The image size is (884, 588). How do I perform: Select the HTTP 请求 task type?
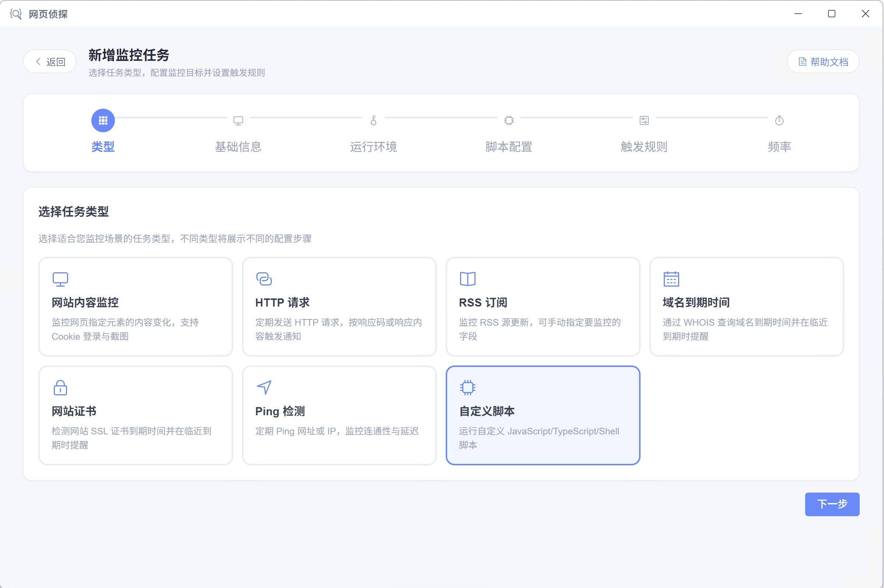point(339,307)
